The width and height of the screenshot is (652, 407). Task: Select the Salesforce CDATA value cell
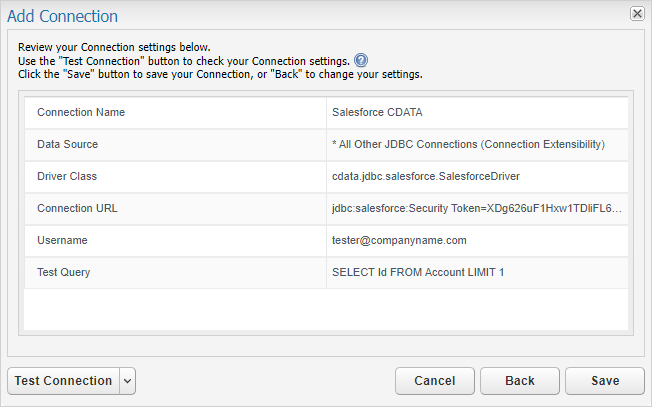coord(477,113)
